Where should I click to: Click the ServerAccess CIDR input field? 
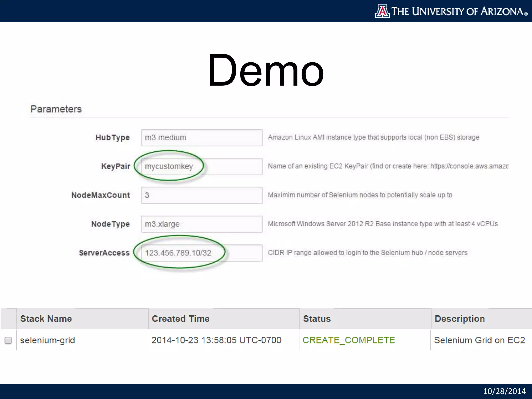click(x=202, y=253)
